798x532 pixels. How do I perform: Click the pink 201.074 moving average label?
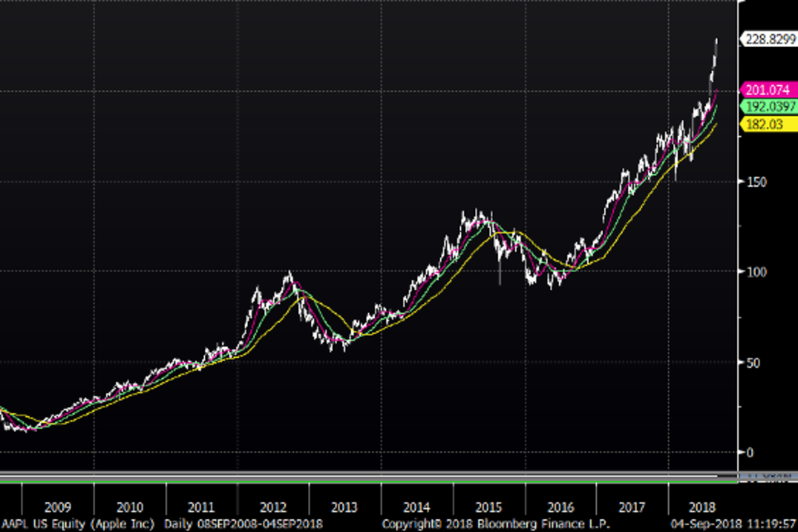(x=768, y=90)
